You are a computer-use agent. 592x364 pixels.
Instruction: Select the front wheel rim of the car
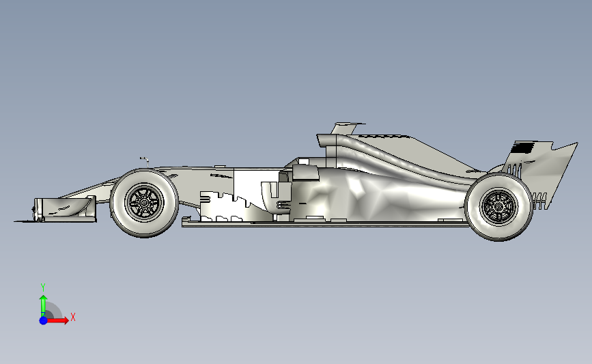click(x=144, y=203)
